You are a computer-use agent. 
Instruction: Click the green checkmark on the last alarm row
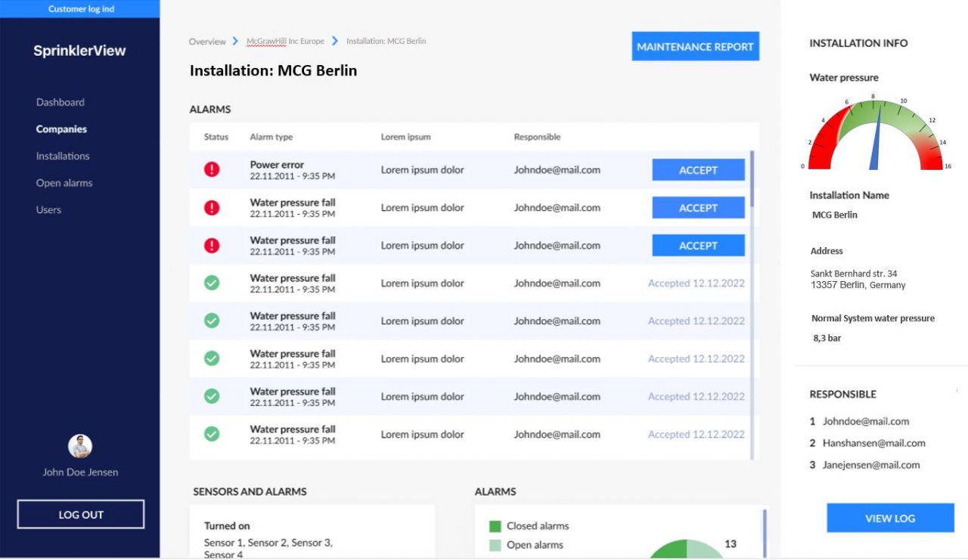click(211, 434)
